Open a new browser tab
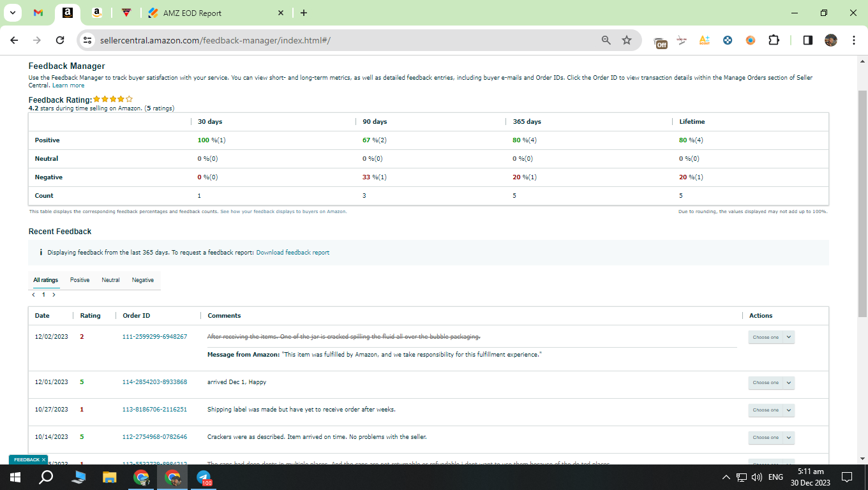 (304, 13)
